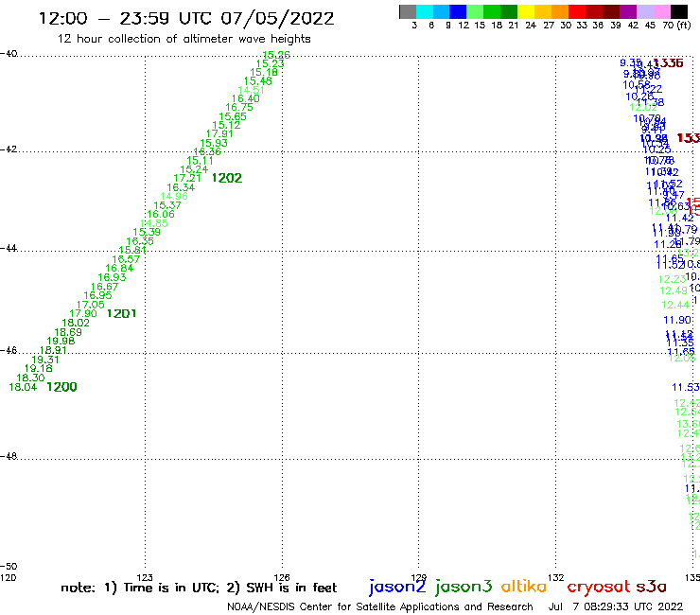Click the wave height value 15.11
This screenshot has width=700, height=615.
(x=200, y=160)
